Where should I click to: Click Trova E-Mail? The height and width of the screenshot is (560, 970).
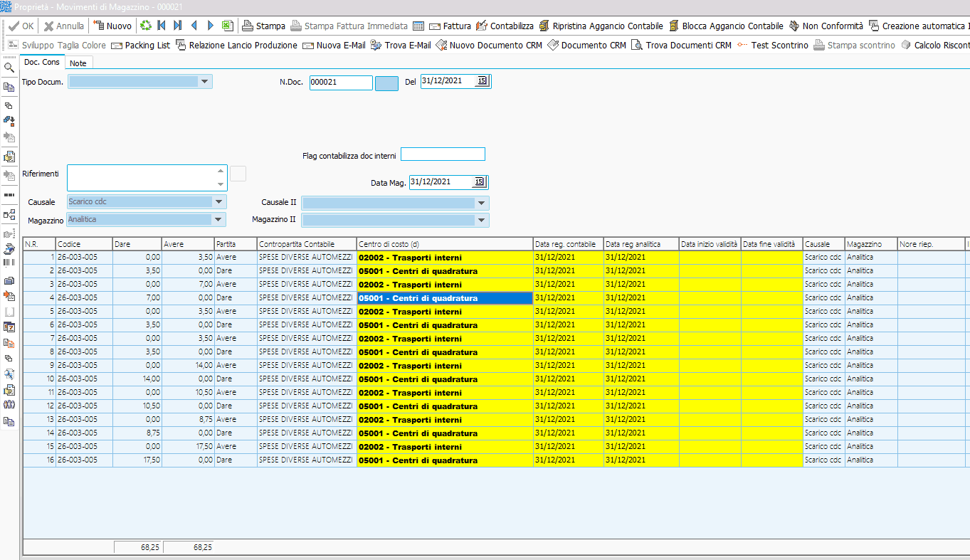point(401,45)
